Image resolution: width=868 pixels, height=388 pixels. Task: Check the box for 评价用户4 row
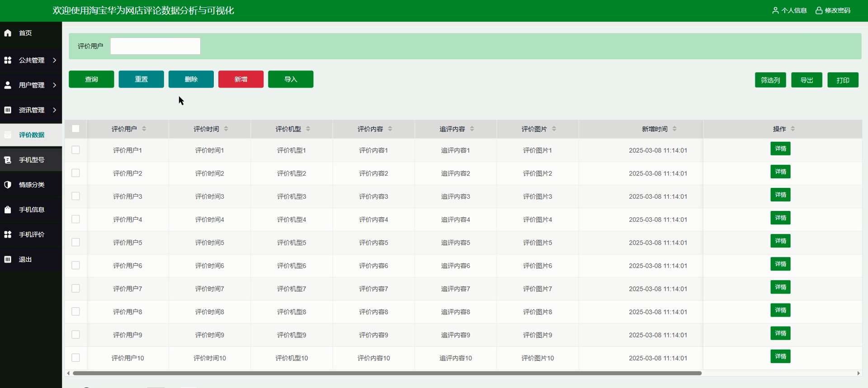[x=75, y=219]
